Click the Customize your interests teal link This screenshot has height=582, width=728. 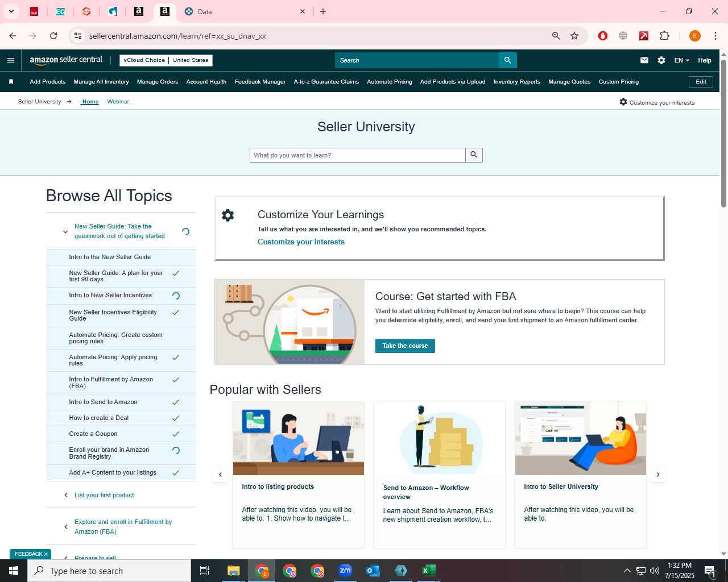click(x=301, y=242)
